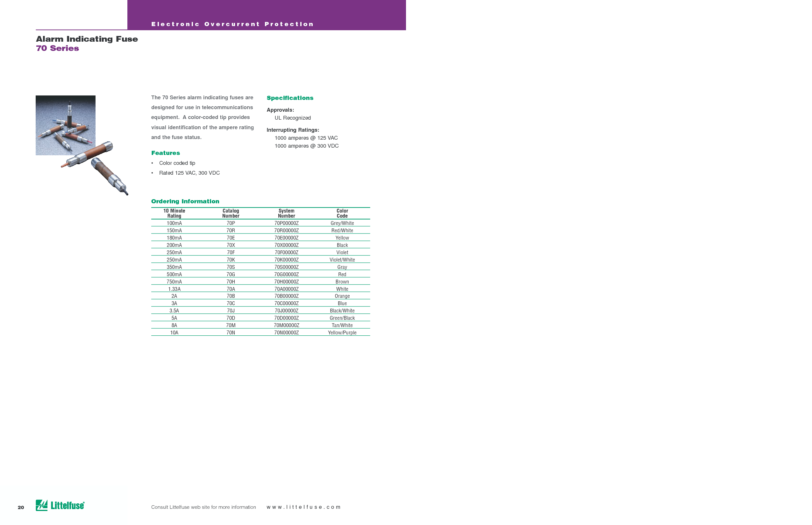Select system number 70P00000Z cell
The height and width of the screenshot is (525, 812).
286,223
